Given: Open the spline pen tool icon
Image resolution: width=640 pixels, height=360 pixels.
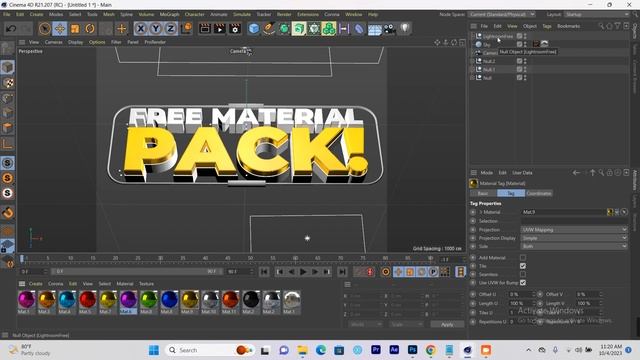Looking at the screenshot, I should click(x=269, y=29).
